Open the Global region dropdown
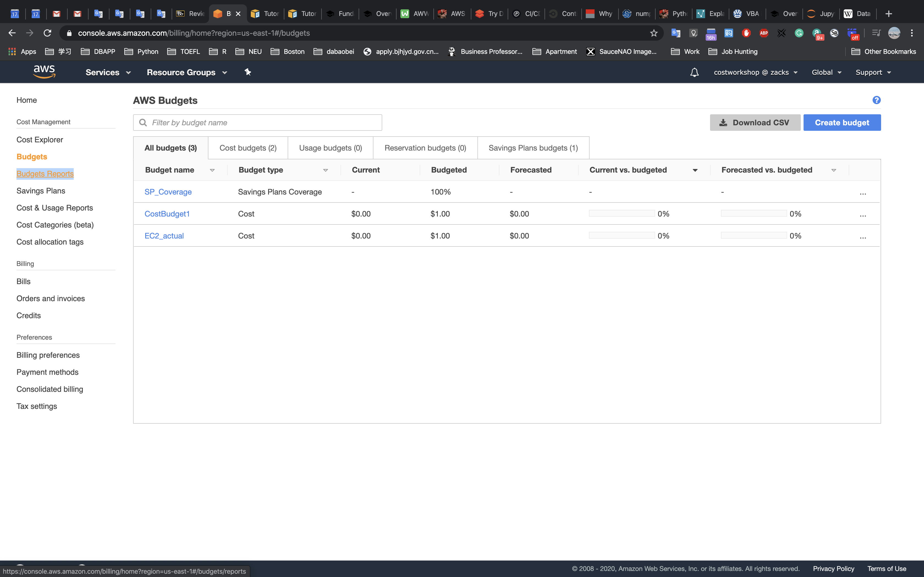Screen dimensions: 924x577 pyautogui.click(x=826, y=73)
